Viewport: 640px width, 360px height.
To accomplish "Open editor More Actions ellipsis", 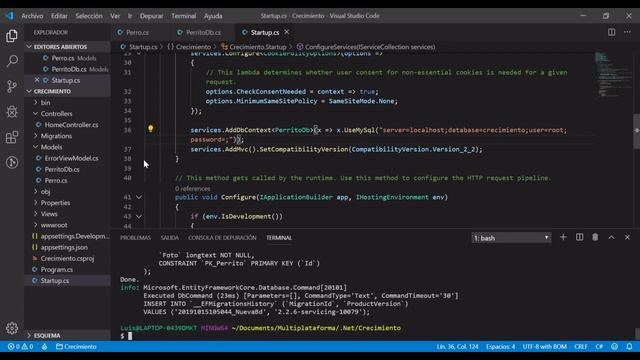I will [627, 32].
